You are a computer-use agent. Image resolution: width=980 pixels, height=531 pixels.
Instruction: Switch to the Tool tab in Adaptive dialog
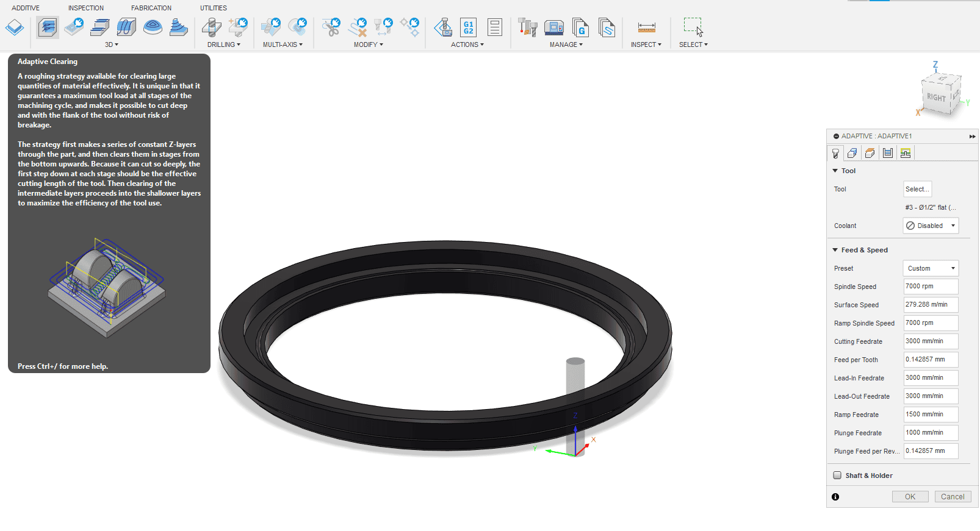[835, 153]
